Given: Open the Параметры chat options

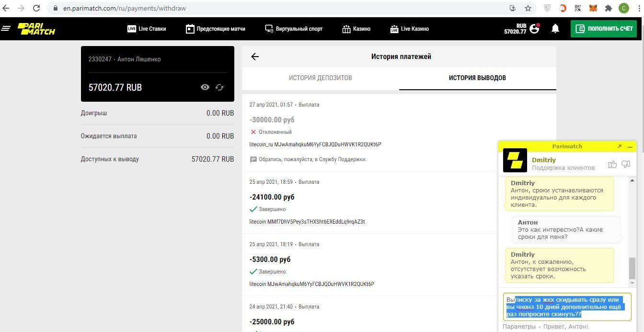Looking at the screenshot, I should point(519,327).
